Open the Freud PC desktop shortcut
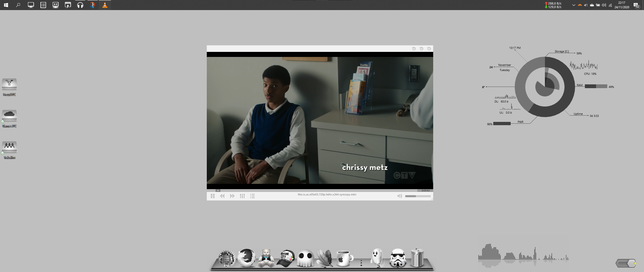 [x=9, y=85]
